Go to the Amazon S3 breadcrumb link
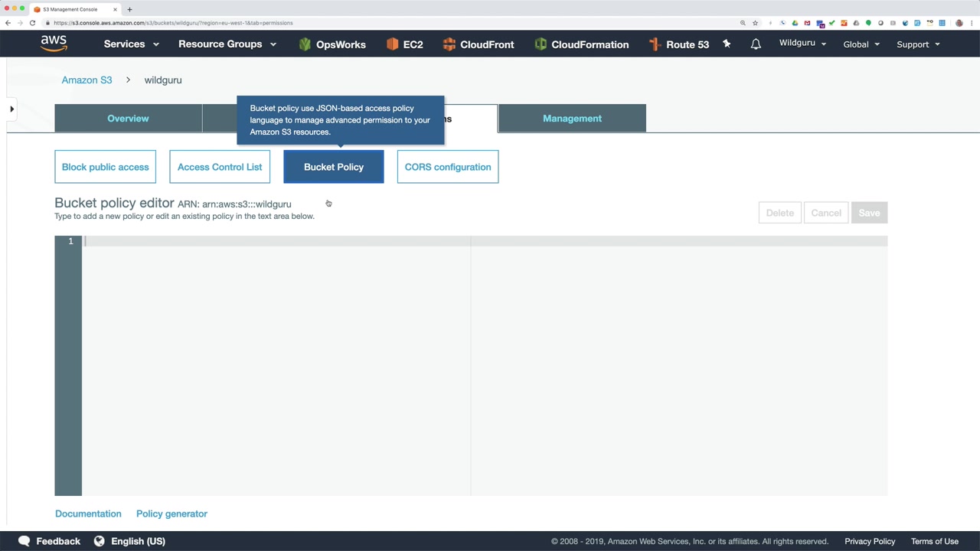 click(87, 80)
